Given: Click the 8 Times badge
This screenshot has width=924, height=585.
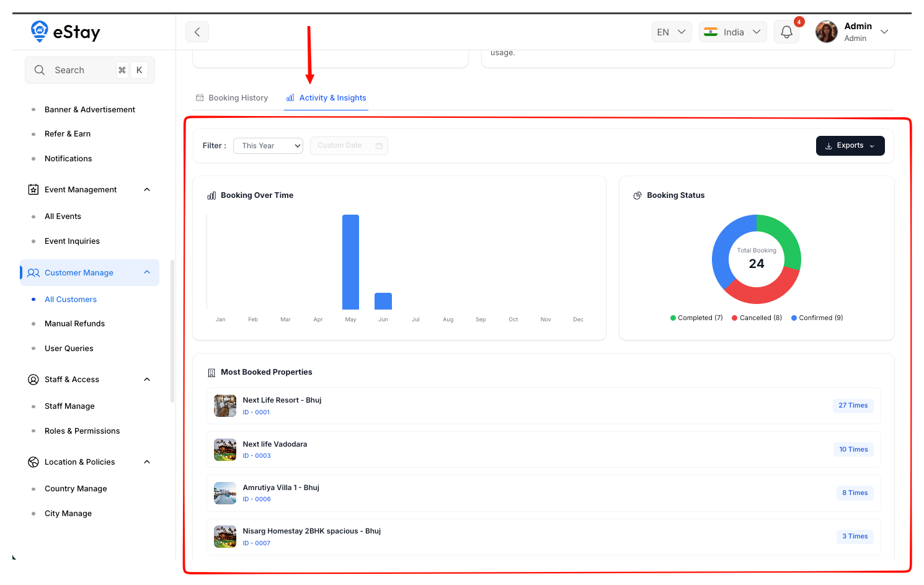Looking at the screenshot, I should 855,493.
